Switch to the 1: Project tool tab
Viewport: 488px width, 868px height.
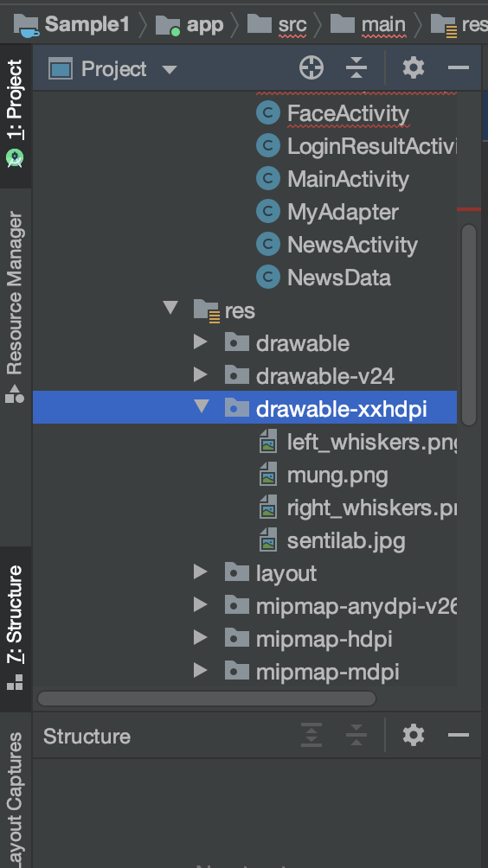[x=15, y=116]
